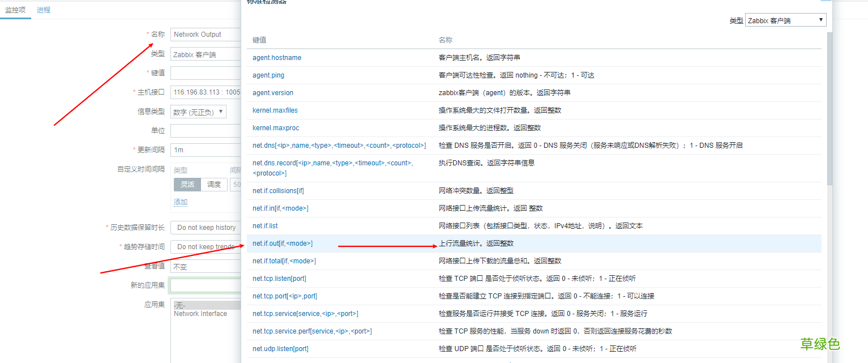
Task: Select the net.if.out[if,<mode>] item key
Action: click(x=283, y=243)
